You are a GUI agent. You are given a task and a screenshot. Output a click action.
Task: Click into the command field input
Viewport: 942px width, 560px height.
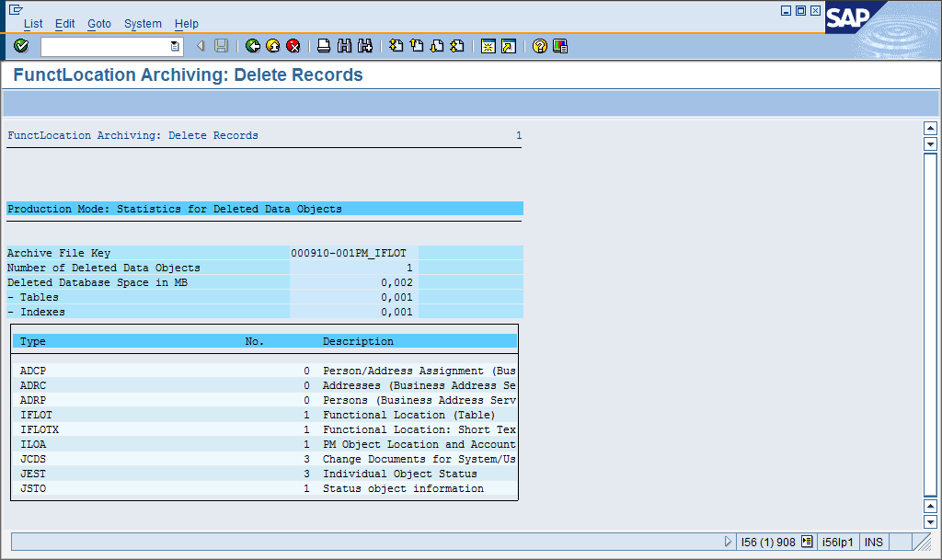(x=105, y=46)
